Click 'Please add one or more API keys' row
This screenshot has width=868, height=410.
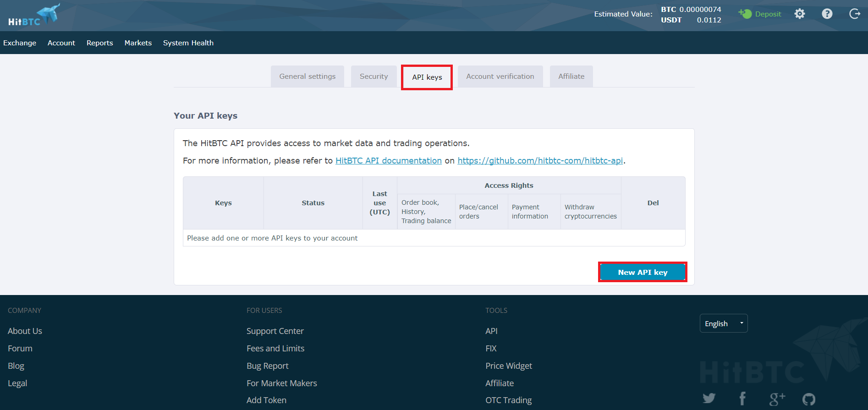coord(434,238)
